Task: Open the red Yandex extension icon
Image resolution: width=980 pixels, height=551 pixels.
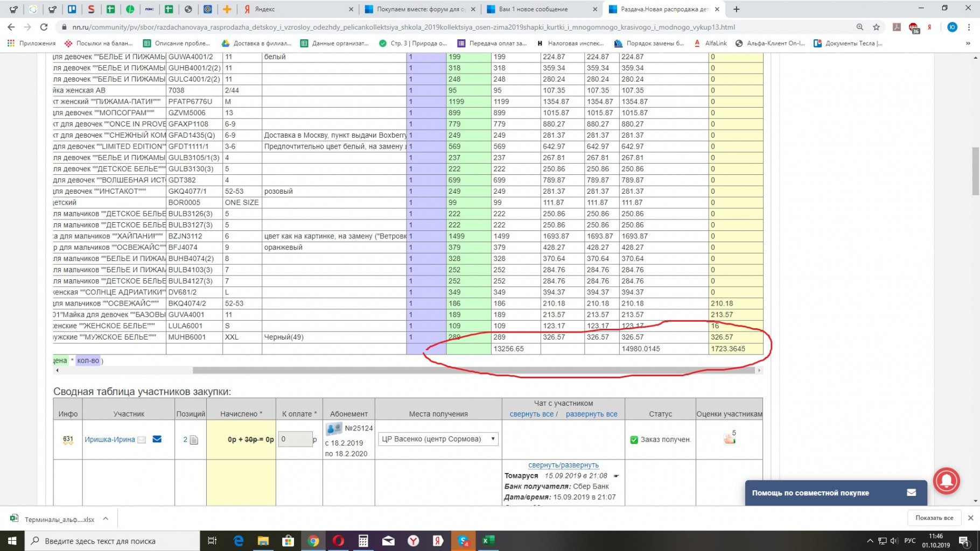Action: tap(929, 27)
